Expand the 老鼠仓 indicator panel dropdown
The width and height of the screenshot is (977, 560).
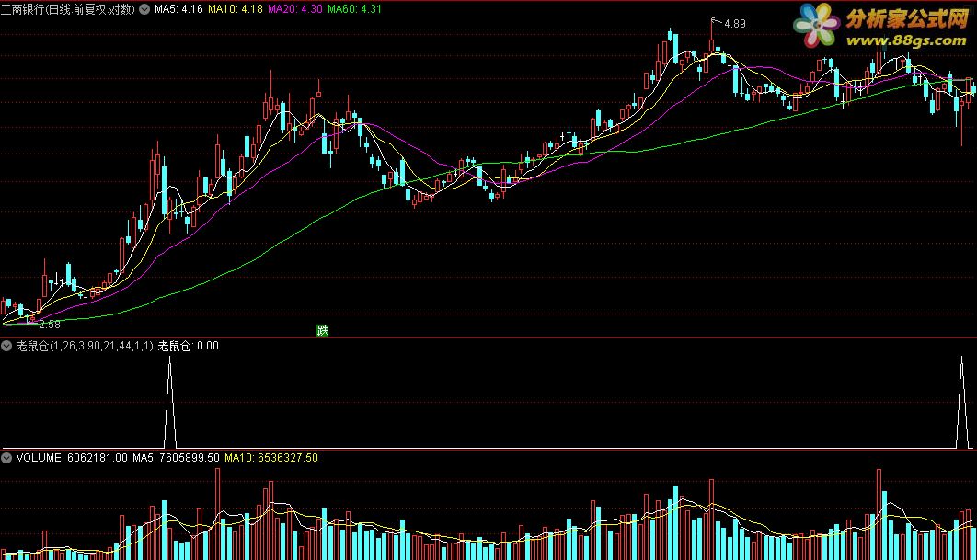pyautogui.click(x=6, y=346)
